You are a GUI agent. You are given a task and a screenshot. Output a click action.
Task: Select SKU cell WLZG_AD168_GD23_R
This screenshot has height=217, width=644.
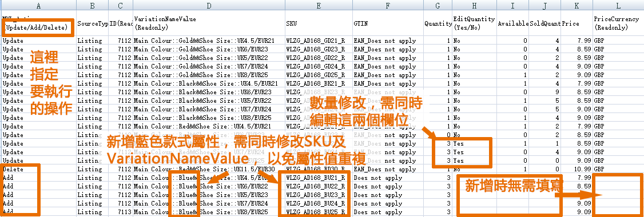coord(319,49)
